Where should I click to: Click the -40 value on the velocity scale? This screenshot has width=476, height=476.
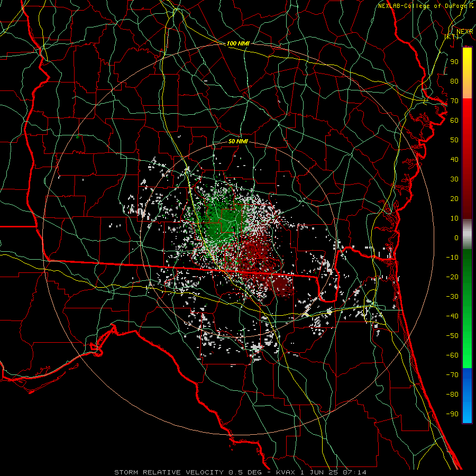pos(452,316)
